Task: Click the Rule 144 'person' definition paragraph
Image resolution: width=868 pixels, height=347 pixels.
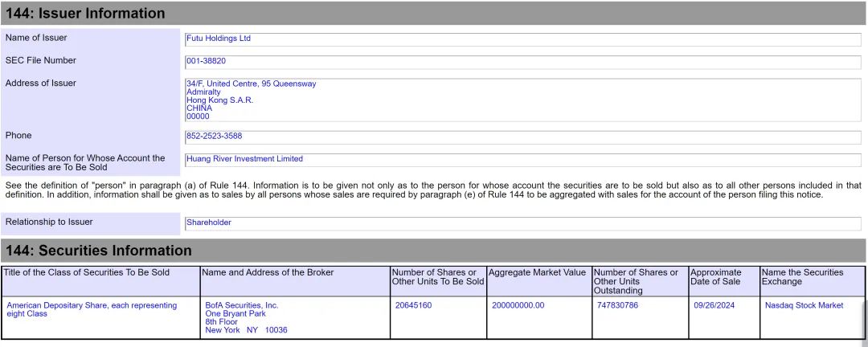Action: click(x=433, y=190)
